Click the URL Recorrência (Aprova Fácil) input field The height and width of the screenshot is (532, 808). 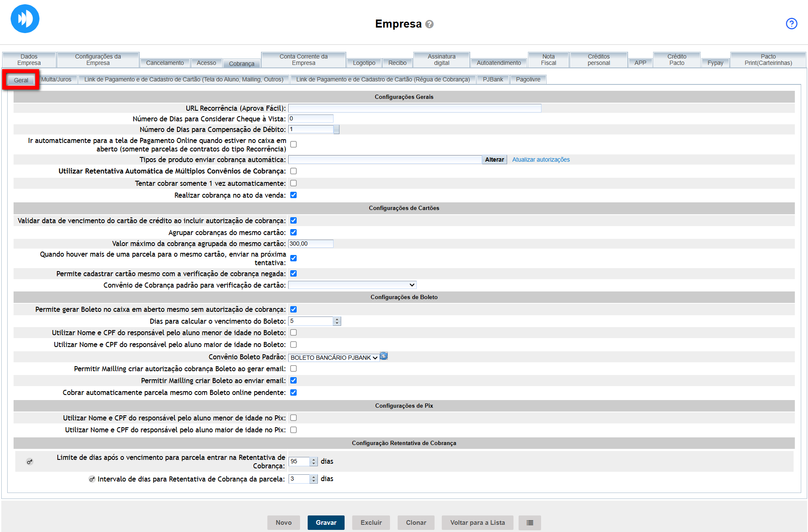pyautogui.click(x=415, y=108)
